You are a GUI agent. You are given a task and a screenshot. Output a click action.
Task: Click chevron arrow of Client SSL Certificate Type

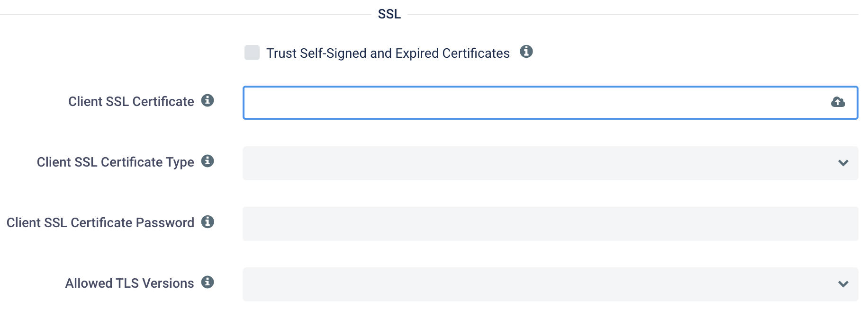pos(843,163)
